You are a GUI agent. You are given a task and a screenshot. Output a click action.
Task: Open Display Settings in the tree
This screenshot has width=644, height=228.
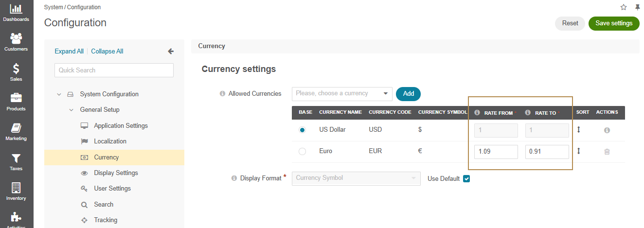point(116,173)
